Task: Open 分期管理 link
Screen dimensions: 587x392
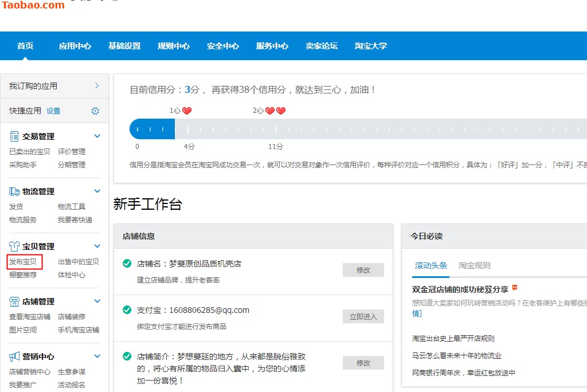Action: 72,164
